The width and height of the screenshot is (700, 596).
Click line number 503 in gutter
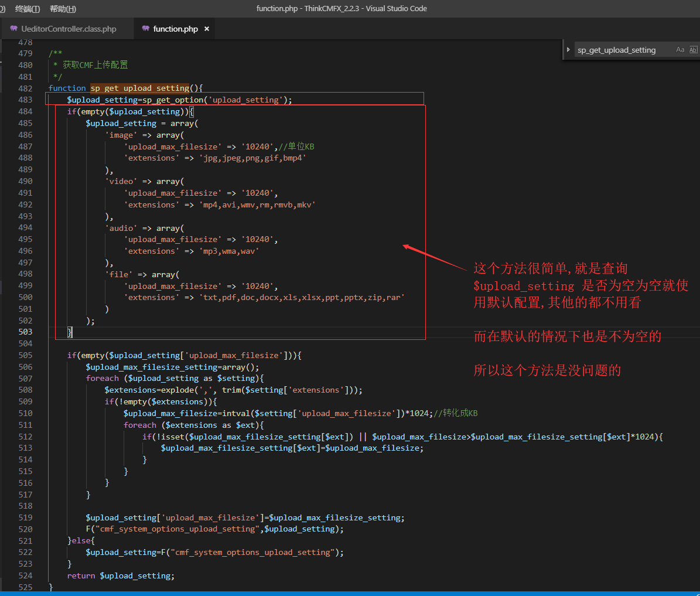click(25, 332)
